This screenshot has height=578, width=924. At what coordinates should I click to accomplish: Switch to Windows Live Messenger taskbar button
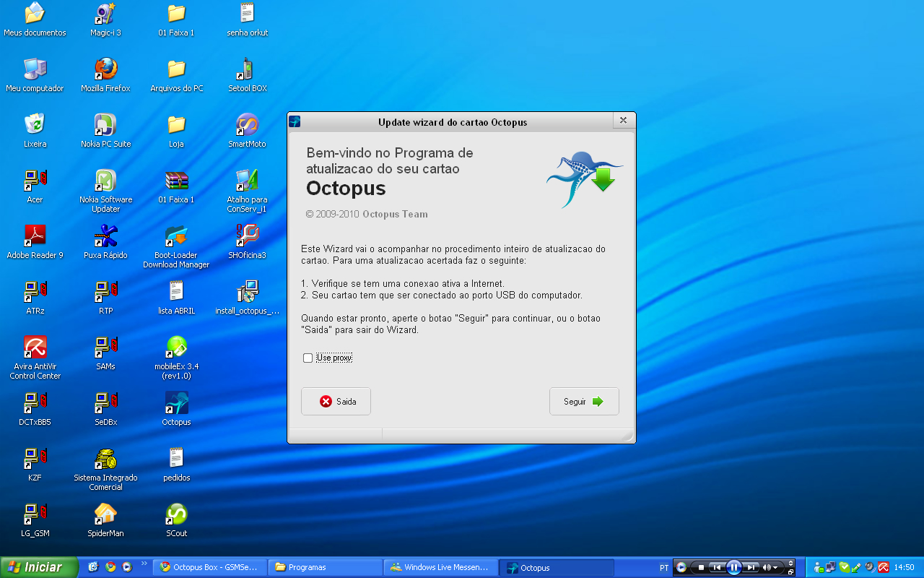coord(440,567)
